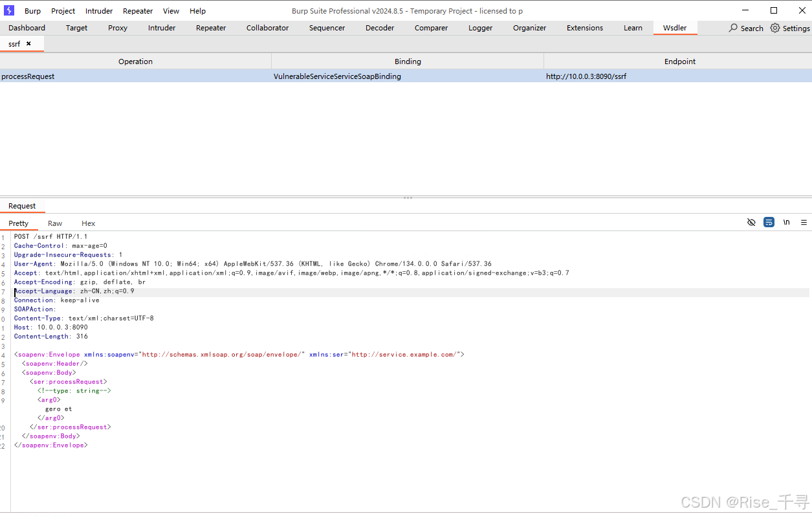Click the Accept-Language header line
This screenshot has width=812, height=516.
tap(74, 291)
